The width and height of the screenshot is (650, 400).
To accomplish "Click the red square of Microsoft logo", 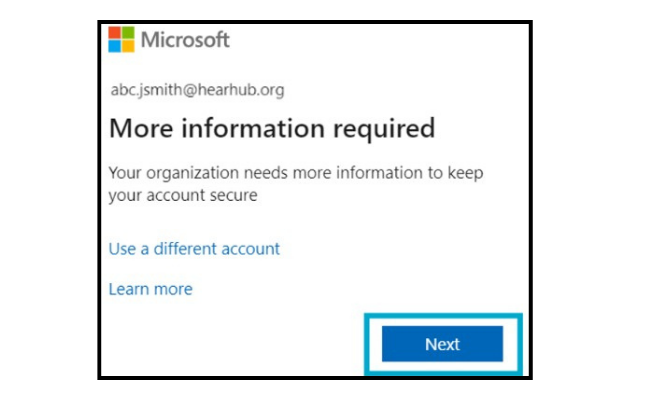I will tap(115, 33).
